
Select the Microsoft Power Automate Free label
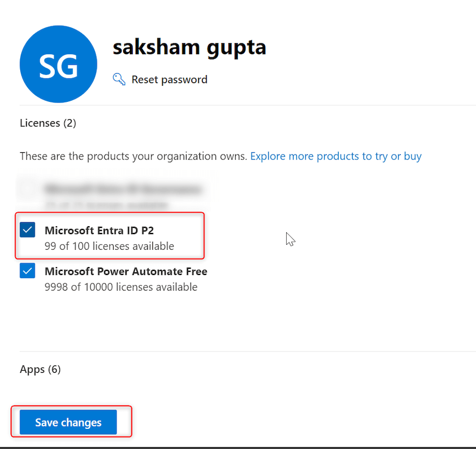click(126, 272)
